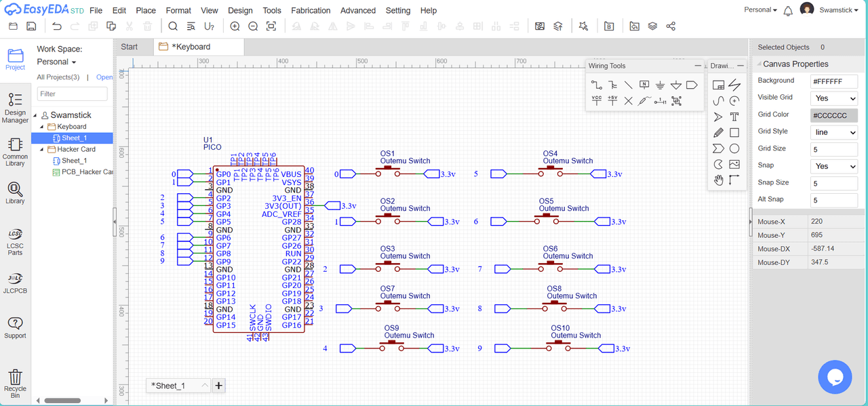Open the LCSC Parts panel
The width and height of the screenshot is (868, 406).
(x=15, y=242)
